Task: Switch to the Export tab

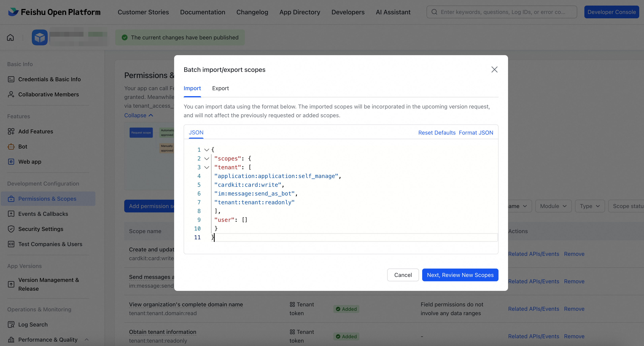Action: tap(220, 88)
